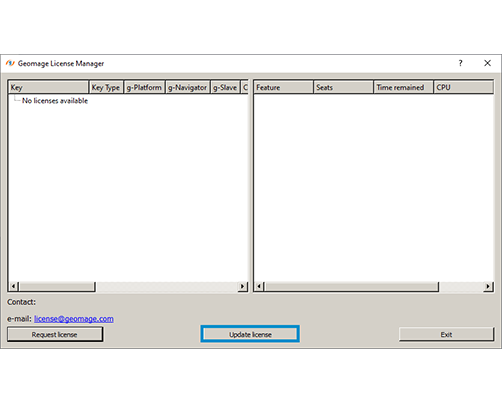The width and height of the screenshot is (502, 403).
Task: Sort by the Key column header
Action: tap(48, 87)
